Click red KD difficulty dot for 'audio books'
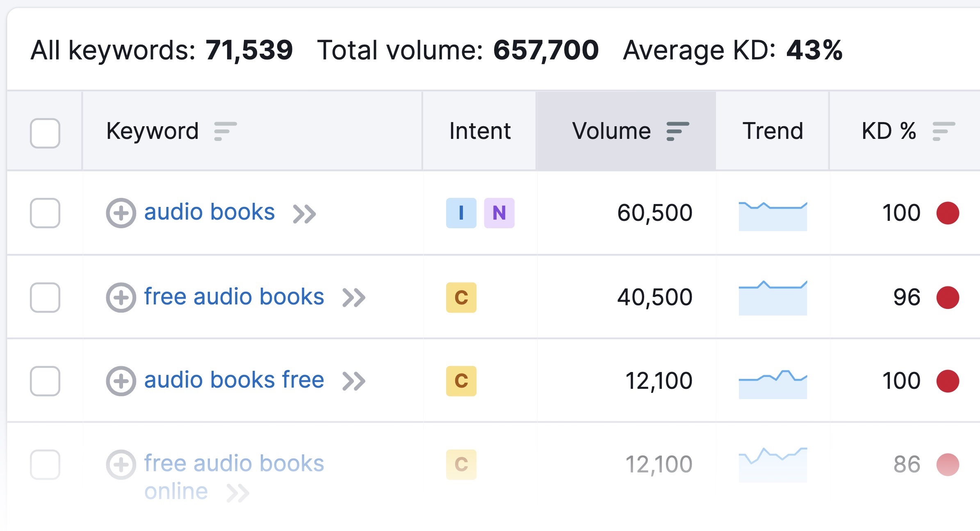 pyautogui.click(x=948, y=213)
